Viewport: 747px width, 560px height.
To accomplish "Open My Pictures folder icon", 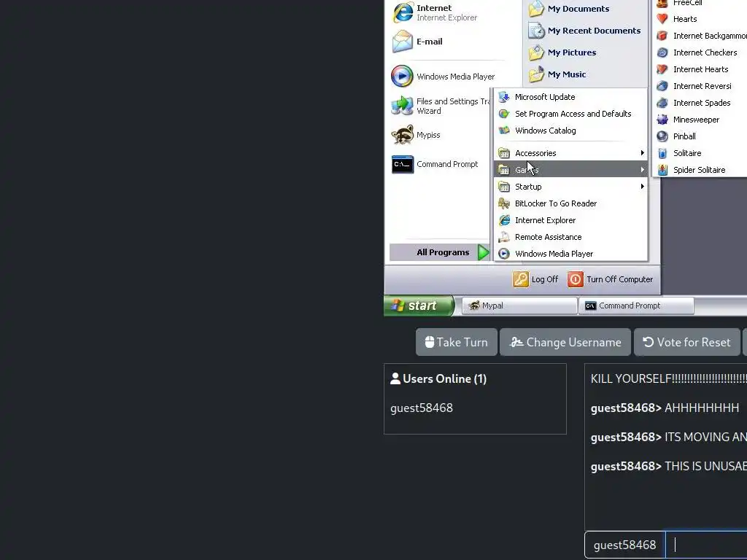I will tap(536, 52).
